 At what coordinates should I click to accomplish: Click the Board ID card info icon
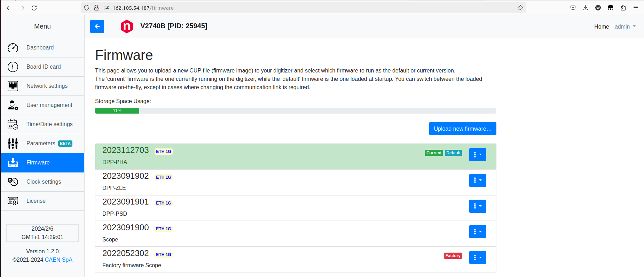(13, 67)
